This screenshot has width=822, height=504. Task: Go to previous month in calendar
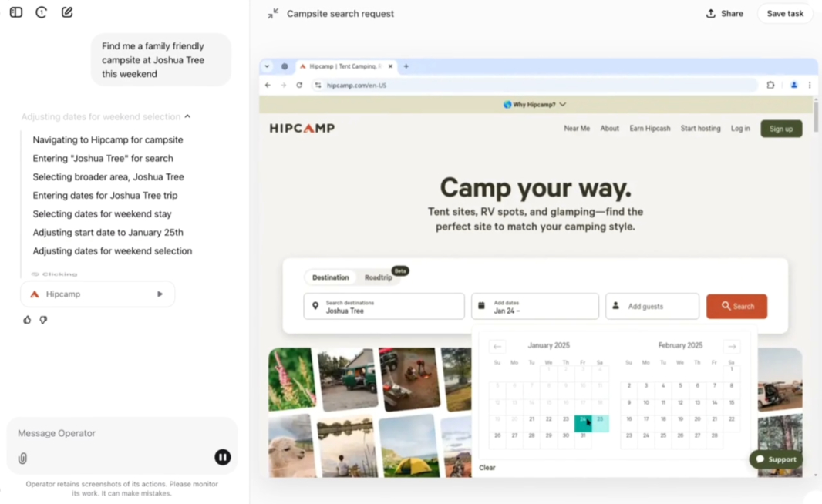tap(497, 346)
